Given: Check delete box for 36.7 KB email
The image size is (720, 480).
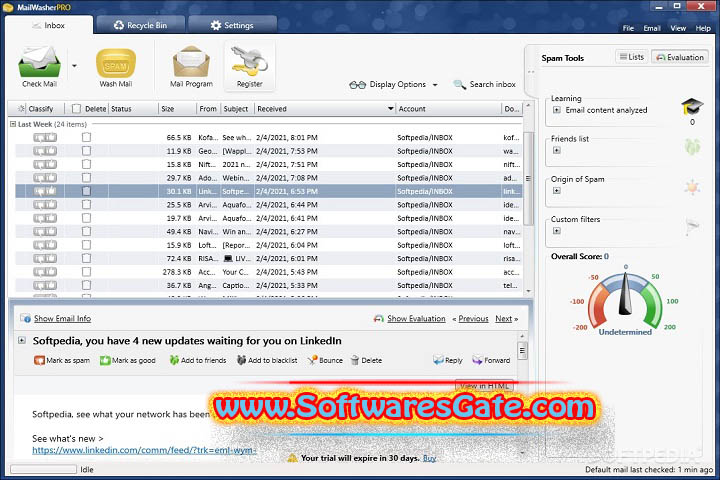Looking at the screenshot, I should coord(86,285).
